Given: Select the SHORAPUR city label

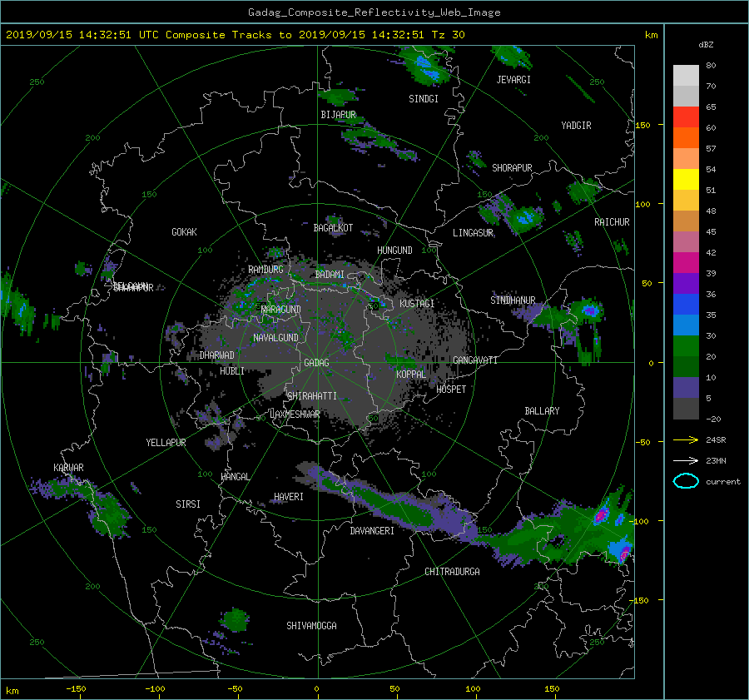Looking at the screenshot, I should (512, 168).
